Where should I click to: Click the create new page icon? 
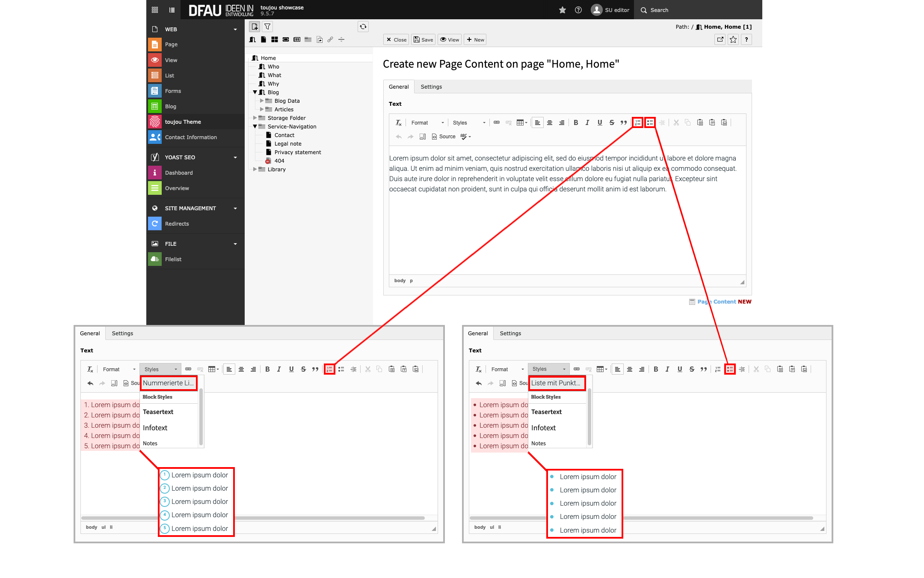pos(255,27)
